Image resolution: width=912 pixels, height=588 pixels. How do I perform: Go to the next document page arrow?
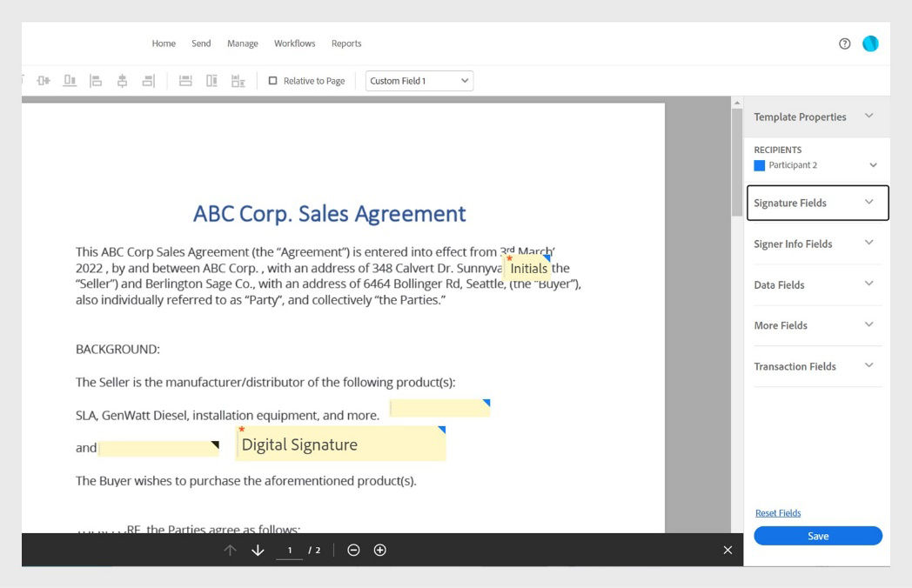pos(257,550)
